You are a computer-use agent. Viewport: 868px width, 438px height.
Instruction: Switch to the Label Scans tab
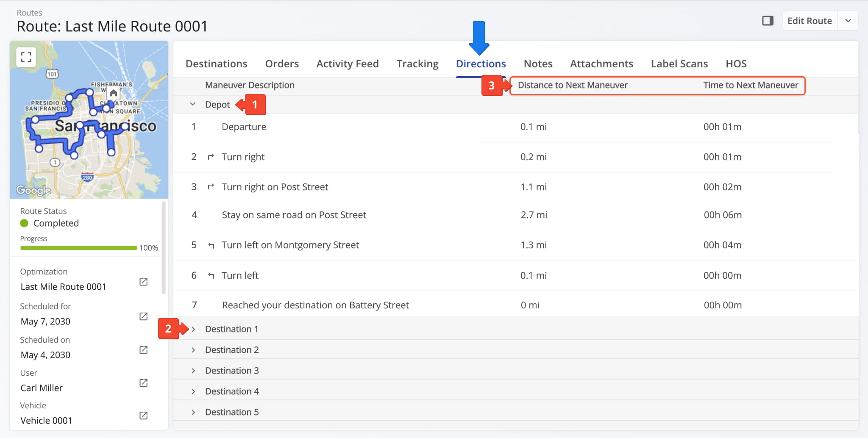(679, 64)
